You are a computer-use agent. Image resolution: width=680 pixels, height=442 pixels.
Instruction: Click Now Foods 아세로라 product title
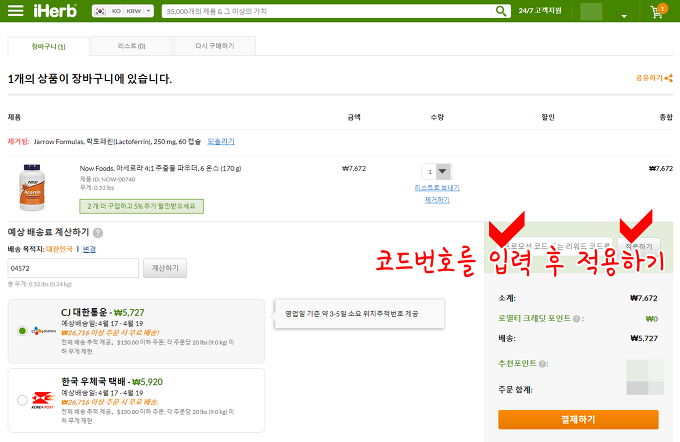coord(160,168)
